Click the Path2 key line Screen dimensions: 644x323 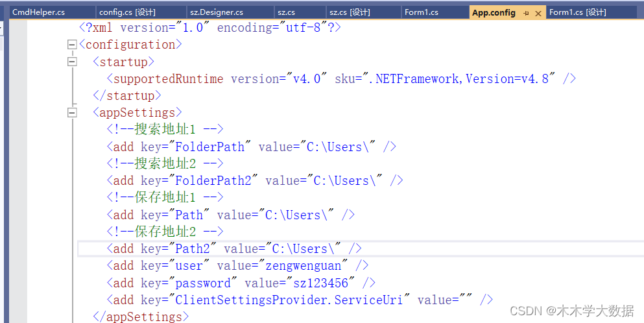pyautogui.click(x=234, y=248)
